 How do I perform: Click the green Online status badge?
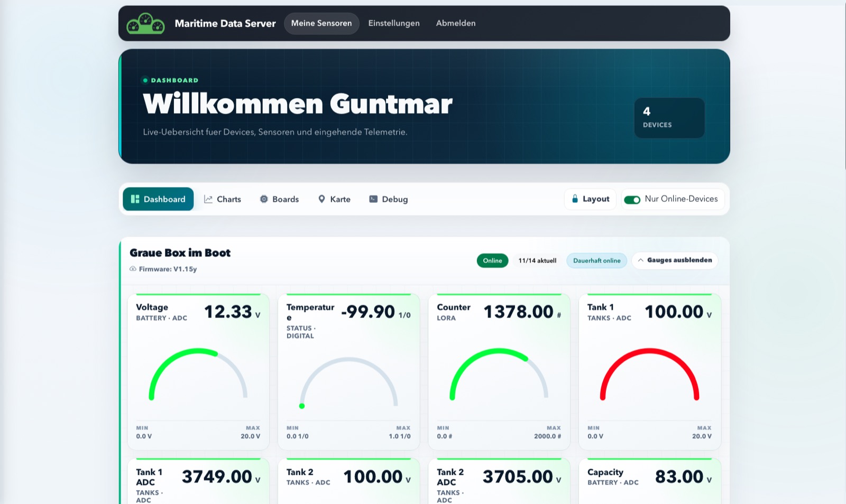492,260
